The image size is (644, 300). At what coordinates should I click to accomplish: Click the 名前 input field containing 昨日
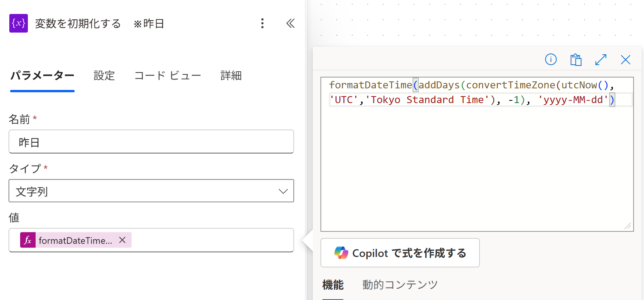(x=151, y=142)
